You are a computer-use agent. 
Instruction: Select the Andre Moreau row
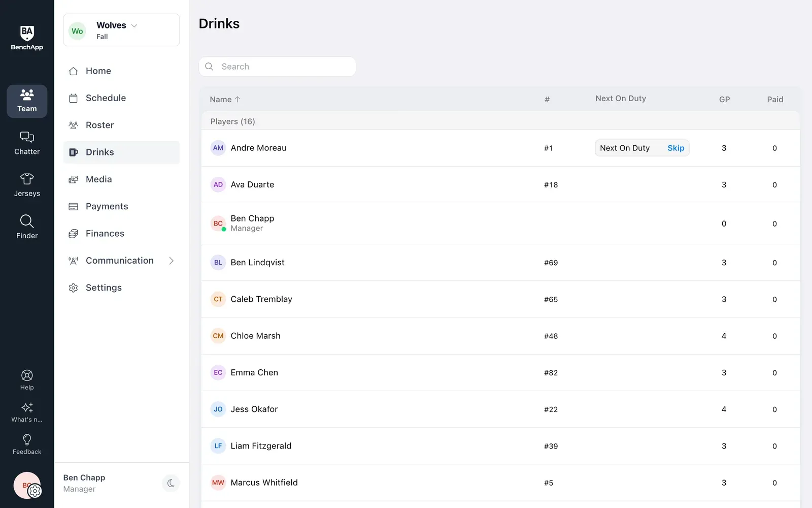pyautogui.click(x=500, y=148)
